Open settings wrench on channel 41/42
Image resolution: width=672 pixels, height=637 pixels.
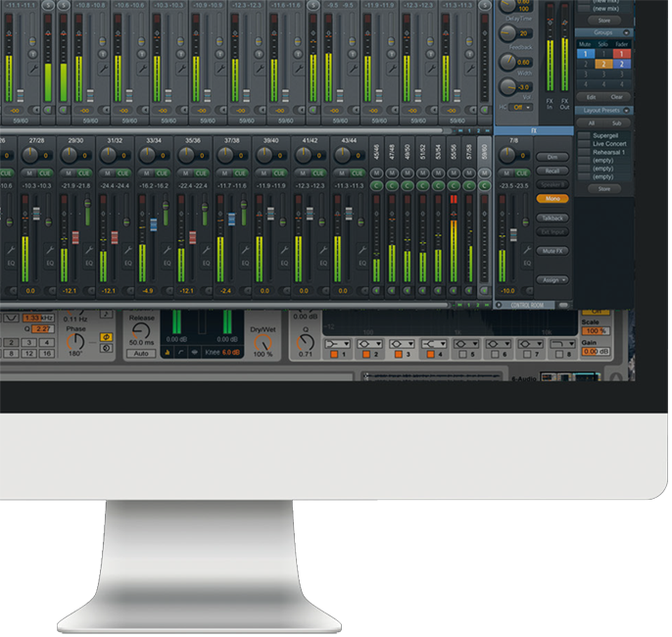point(323,249)
